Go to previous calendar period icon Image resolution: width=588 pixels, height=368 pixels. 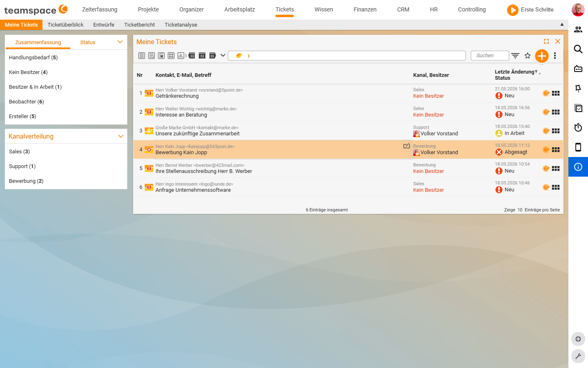(192, 56)
